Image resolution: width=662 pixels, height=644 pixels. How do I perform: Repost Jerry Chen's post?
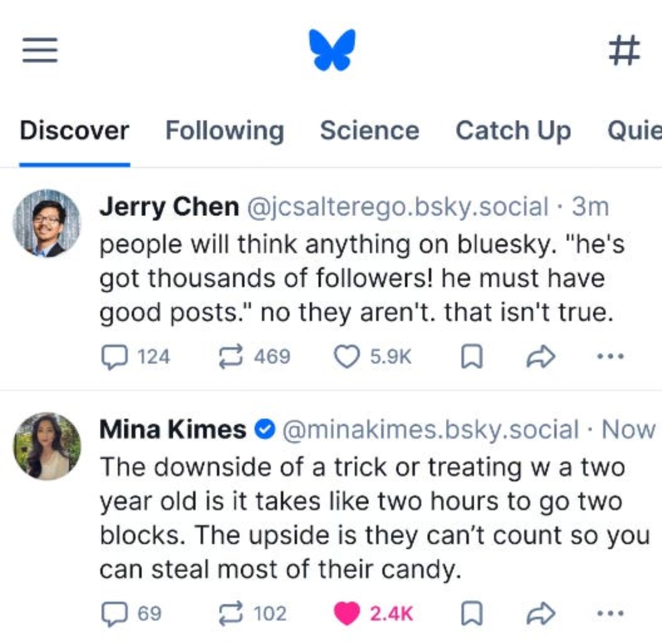[231, 356]
